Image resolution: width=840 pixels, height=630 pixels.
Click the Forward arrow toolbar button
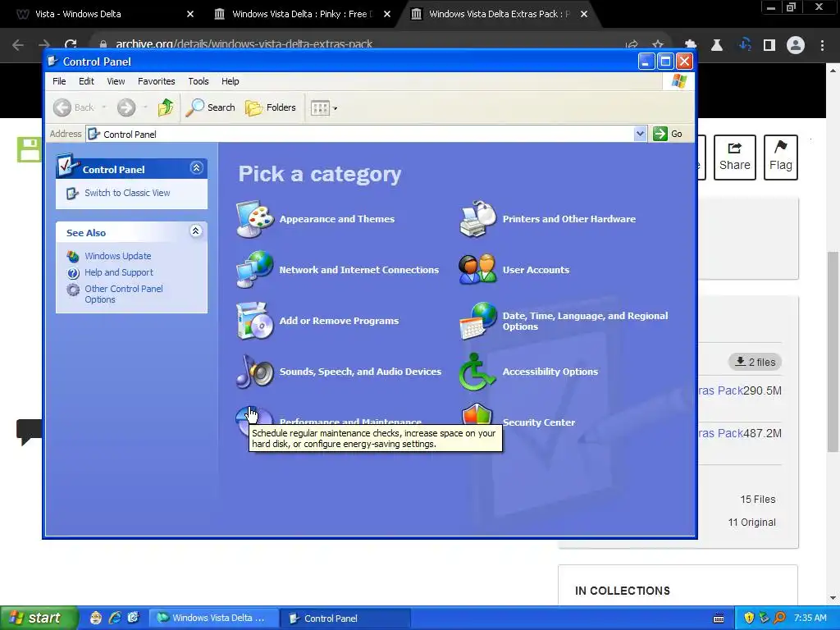click(x=126, y=107)
